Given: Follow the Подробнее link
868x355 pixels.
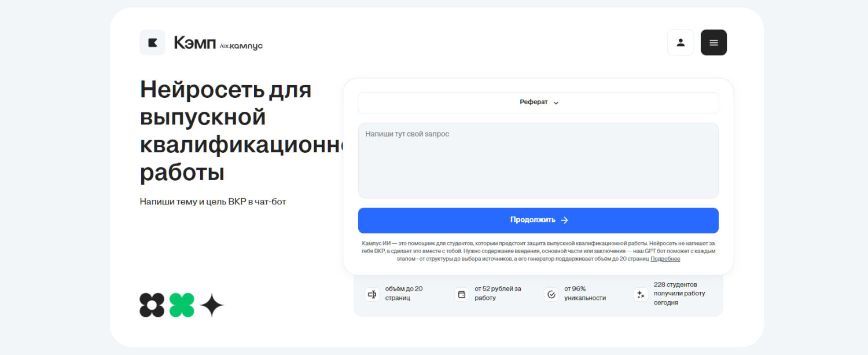Looking at the screenshot, I should [665, 259].
